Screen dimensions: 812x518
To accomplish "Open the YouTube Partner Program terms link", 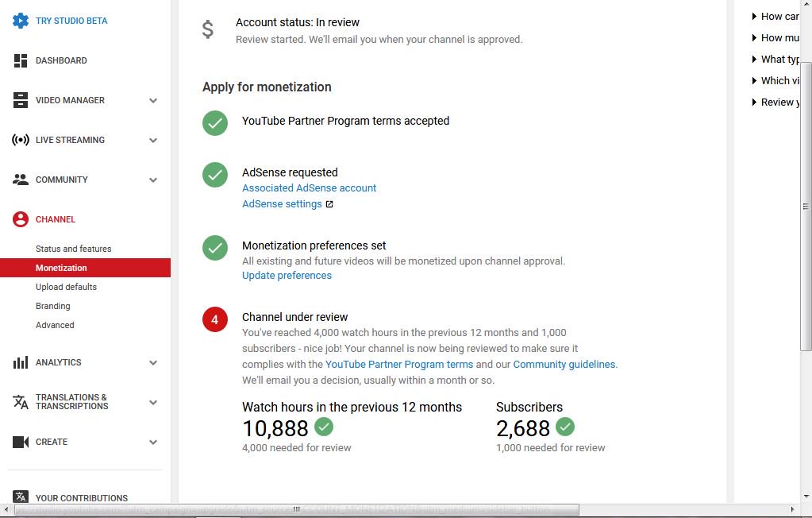I will coord(399,365).
